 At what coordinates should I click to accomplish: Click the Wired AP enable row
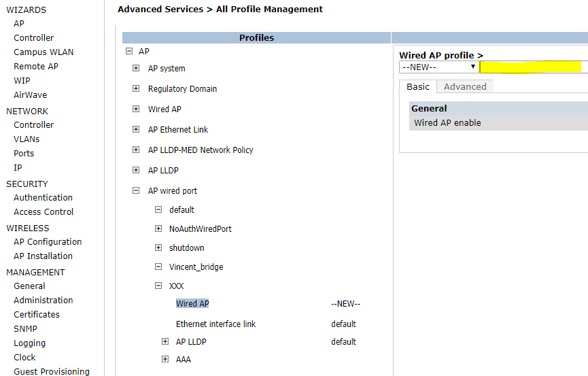click(x=498, y=123)
